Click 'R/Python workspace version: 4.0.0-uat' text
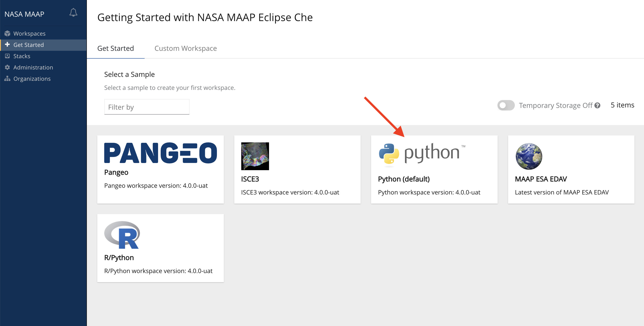Viewport: 644px width, 326px height. 158,271
